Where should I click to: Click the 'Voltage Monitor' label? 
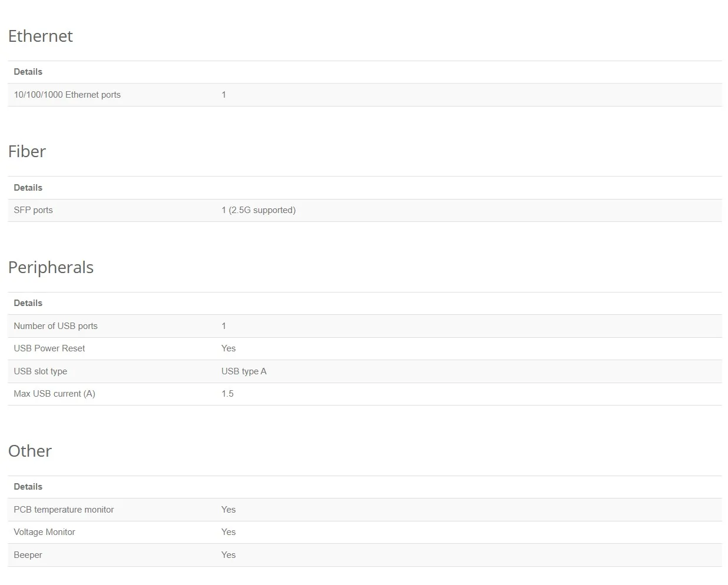tap(44, 532)
